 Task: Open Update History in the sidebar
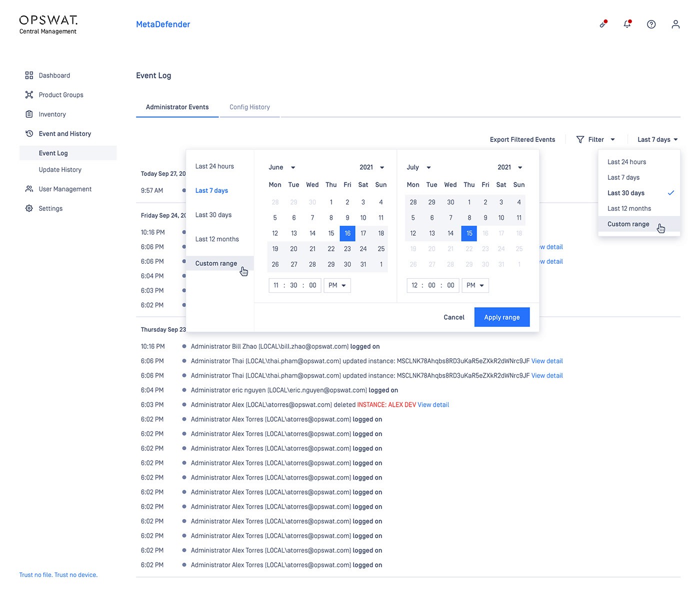60,170
